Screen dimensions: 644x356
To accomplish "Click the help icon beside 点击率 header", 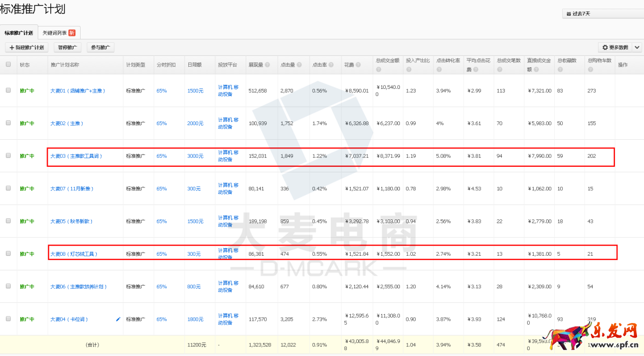I will [x=331, y=65].
